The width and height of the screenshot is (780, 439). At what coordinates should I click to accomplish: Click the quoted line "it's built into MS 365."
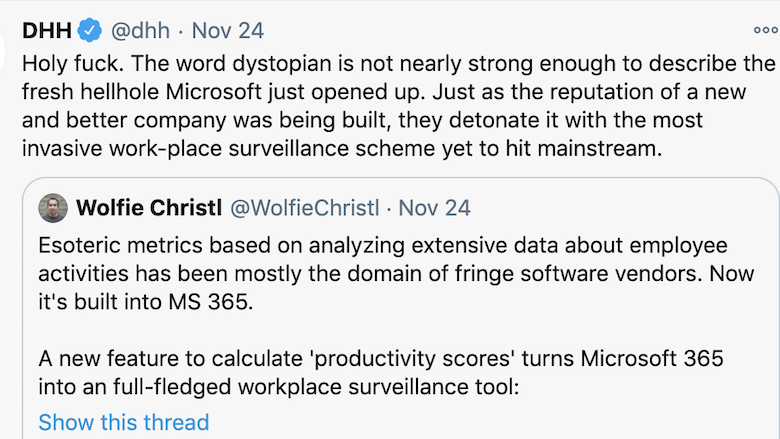point(146,302)
